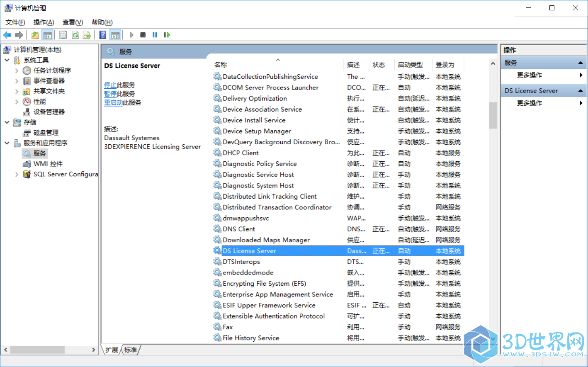Screen dimensions: 588x367
Task: Click gear icon of DHCP Client service
Action: [x=217, y=153]
